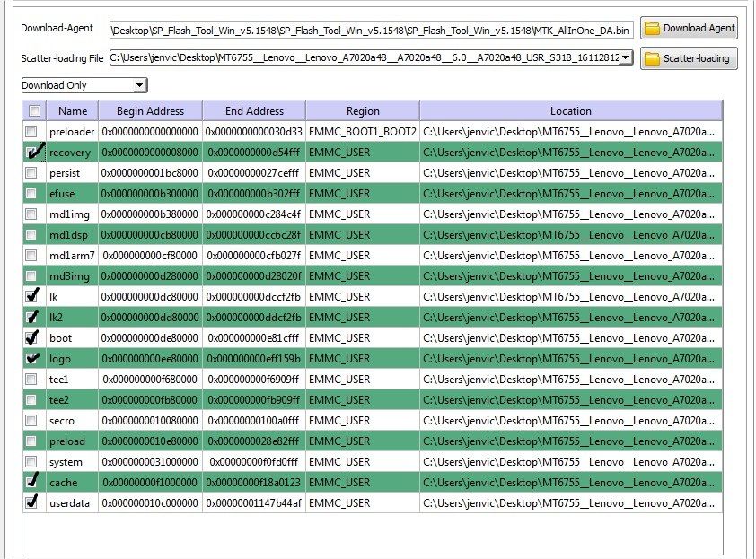Image resolution: width=756 pixels, height=559 pixels.
Task: Click the Location column header
Action: 570,111
